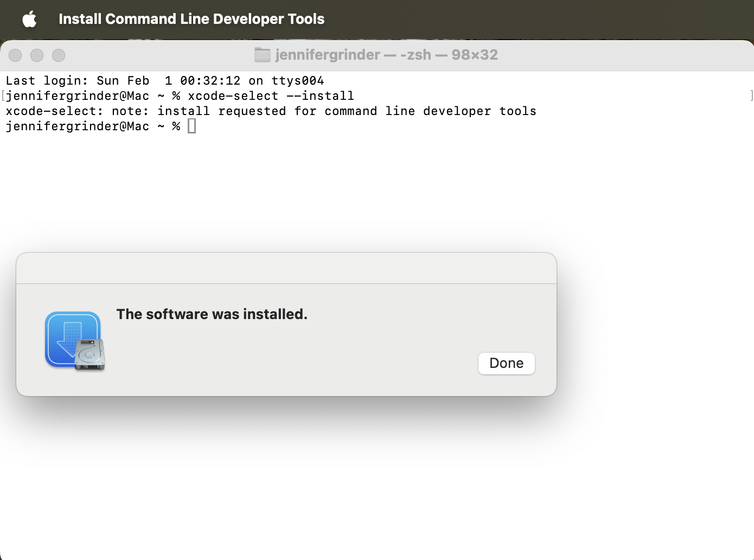Viewport: 754px width, 560px height.
Task: Click the installer dialog's blank title bar
Action: (286, 269)
